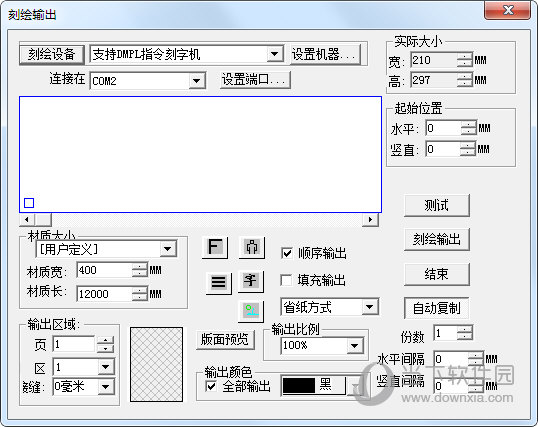The height and width of the screenshot is (427, 538).
Task: Click the 高 height spinner arrows
Action: click(x=465, y=80)
